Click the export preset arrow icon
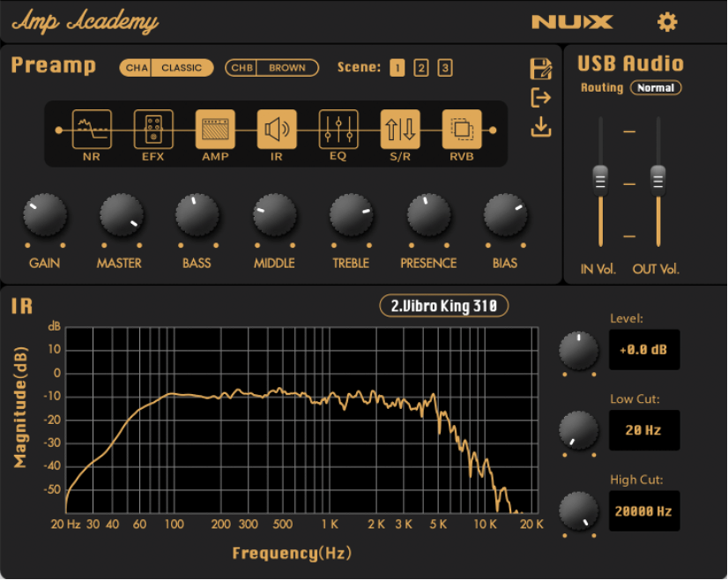 [x=541, y=98]
